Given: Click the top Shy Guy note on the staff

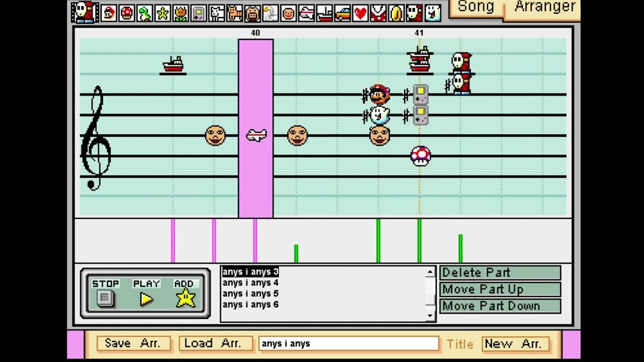Looking at the screenshot, I should point(461,63).
